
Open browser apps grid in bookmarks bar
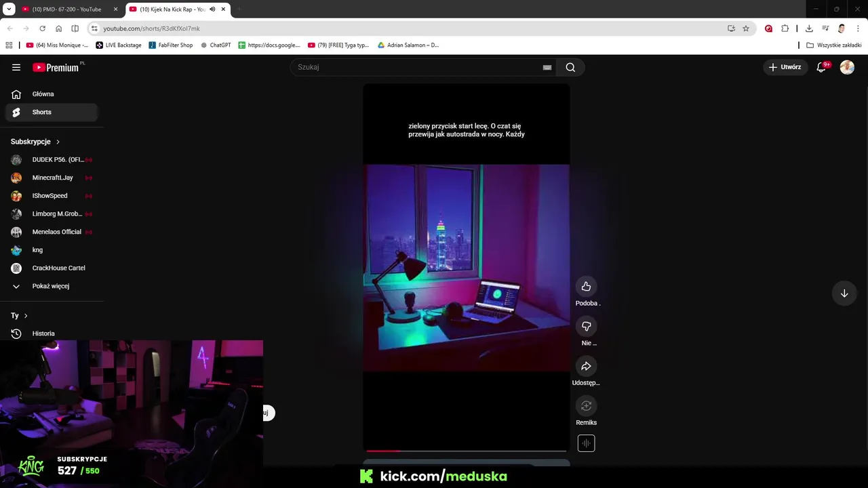[x=9, y=45]
